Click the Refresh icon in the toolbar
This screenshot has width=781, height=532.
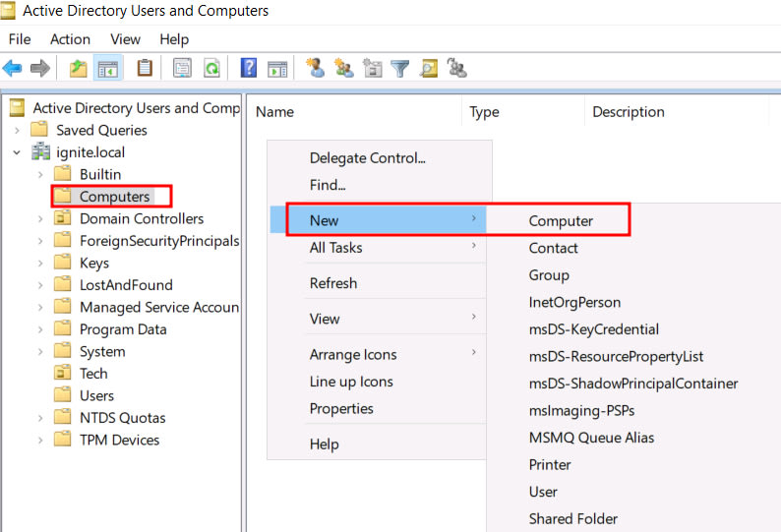click(211, 69)
